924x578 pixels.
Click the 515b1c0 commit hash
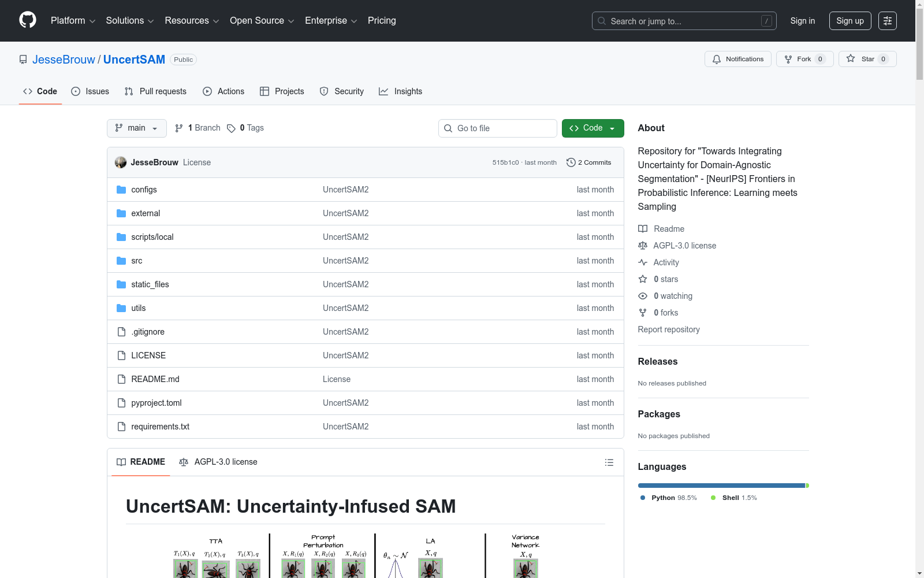coord(505,162)
